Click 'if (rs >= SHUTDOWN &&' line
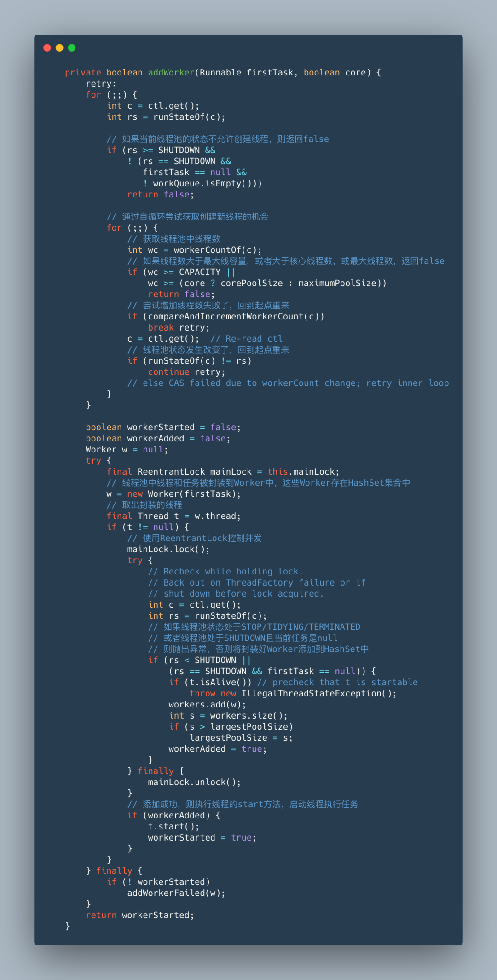The image size is (497, 980). 161,150
